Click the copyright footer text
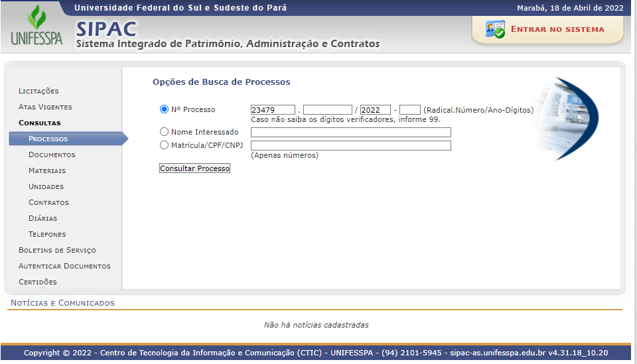Image resolution: width=637 pixels, height=364 pixels. (x=316, y=353)
